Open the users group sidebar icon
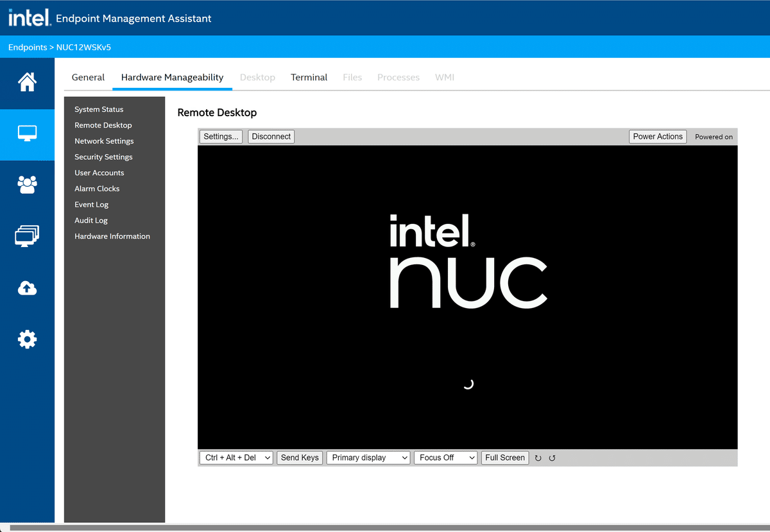 tap(27, 185)
